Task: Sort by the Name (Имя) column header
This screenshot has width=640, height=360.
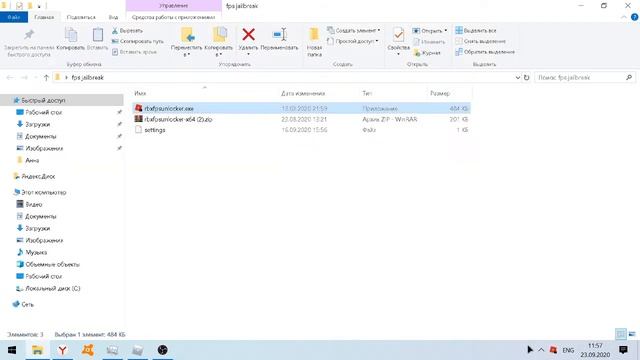Action: (140, 93)
